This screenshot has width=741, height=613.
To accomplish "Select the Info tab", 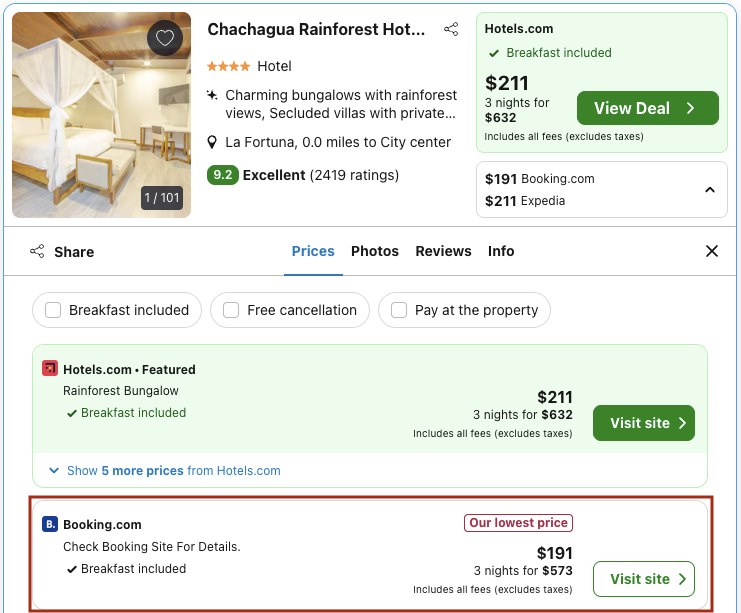I will [x=501, y=251].
